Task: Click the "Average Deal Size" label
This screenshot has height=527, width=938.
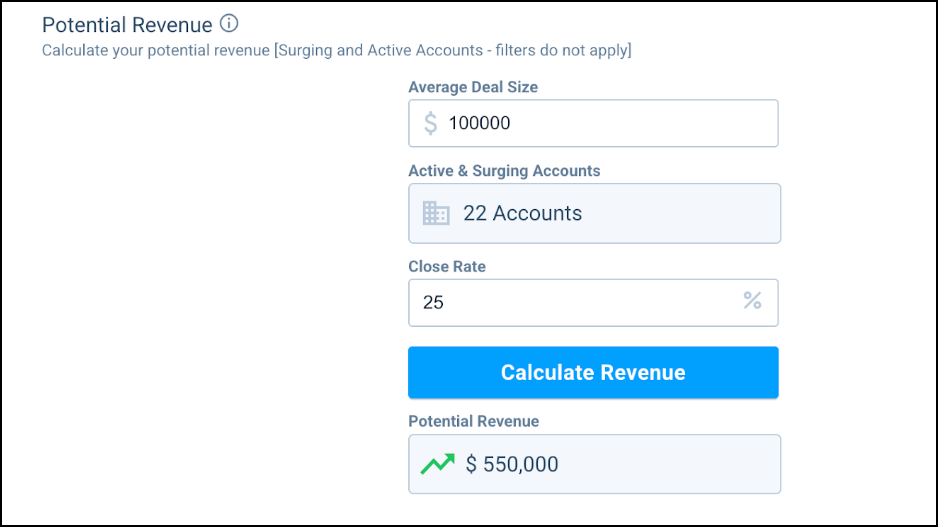Action: tap(473, 87)
